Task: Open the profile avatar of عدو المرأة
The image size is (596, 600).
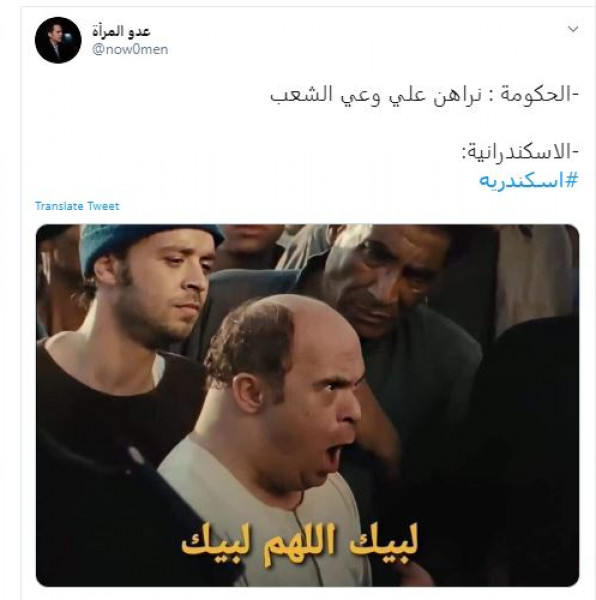Action: click(x=58, y=40)
